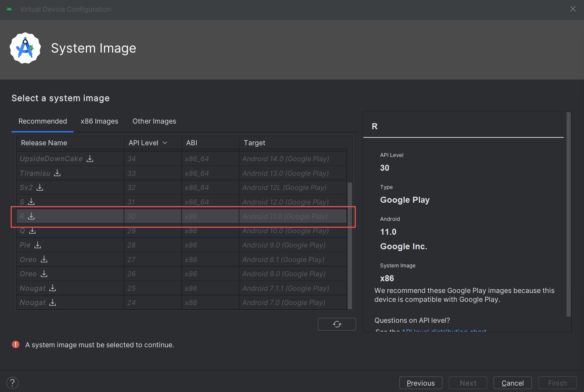
Task: Close the Virtual Device Configuration dialog
Action: coord(573,9)
